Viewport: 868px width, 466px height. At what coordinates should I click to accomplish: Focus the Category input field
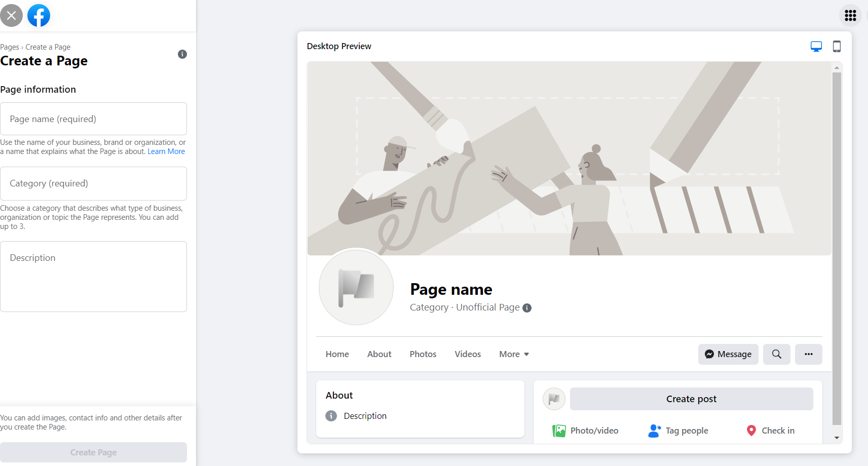coord(94,183)
